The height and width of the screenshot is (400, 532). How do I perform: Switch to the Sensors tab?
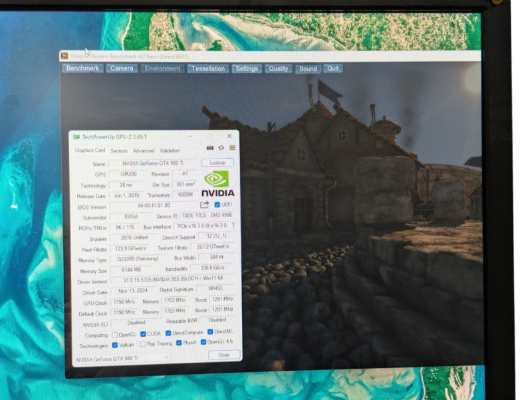point(119,151)
